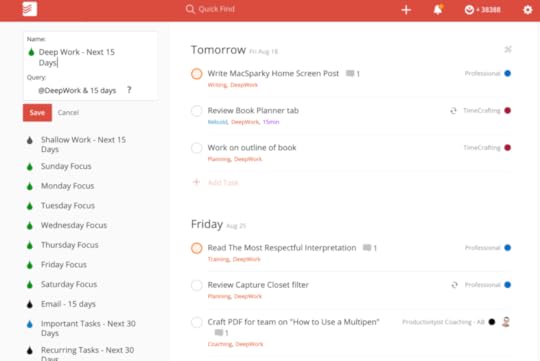Open the Friday Focus filter
Screen dimensions: 540x361
click(64, 265)
